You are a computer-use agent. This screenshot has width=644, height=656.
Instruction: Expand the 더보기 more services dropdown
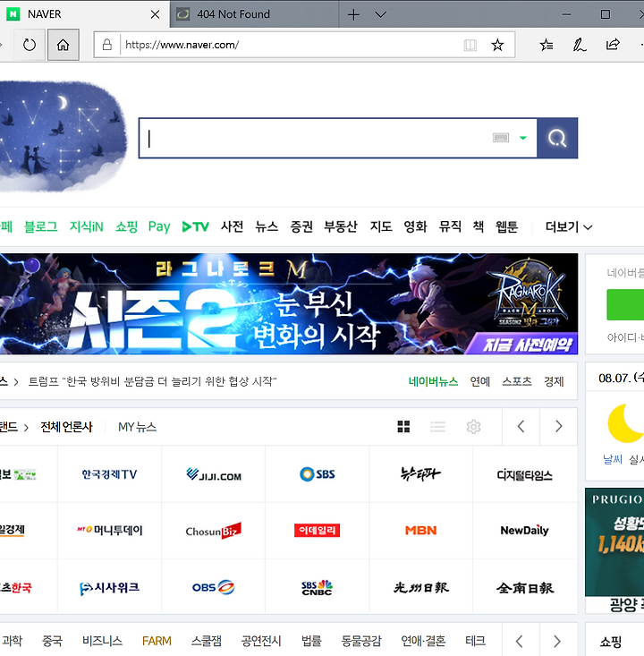click(x=569, y=227)
